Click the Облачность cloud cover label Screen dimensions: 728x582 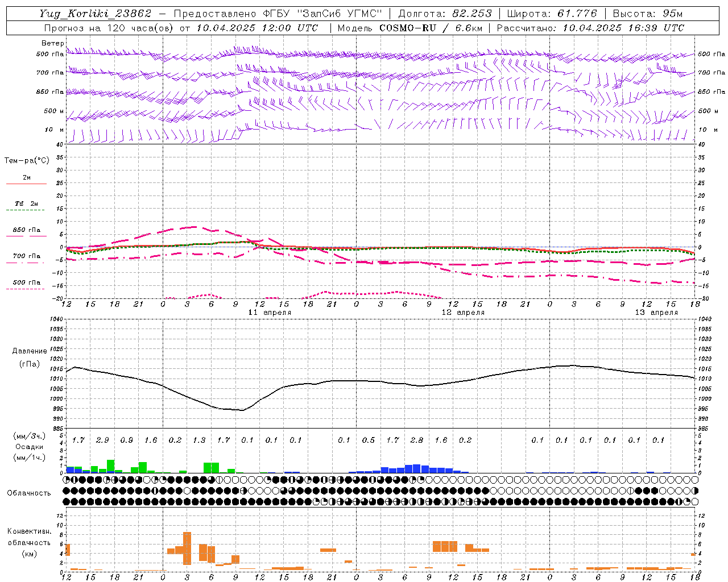[x=29, y=493]
